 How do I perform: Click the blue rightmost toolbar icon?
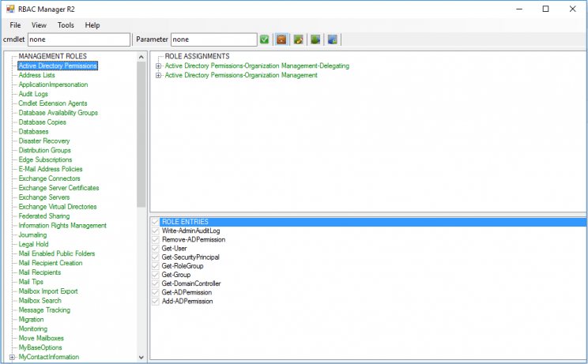coord(333,39)
